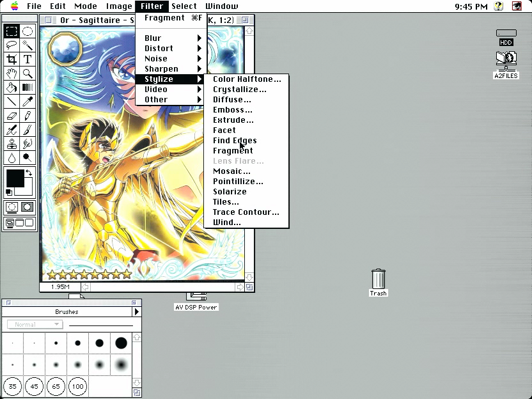Open the Normal blend mode dropdown

click(35, 324)
